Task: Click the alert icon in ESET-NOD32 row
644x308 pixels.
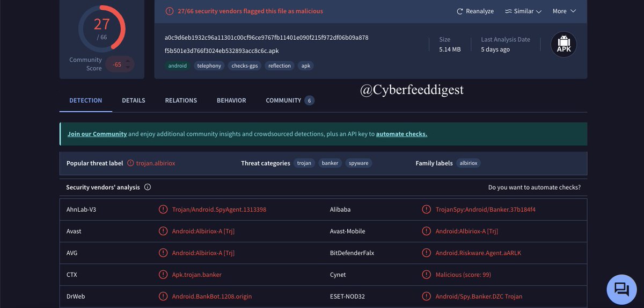Action: click(426, 296)
